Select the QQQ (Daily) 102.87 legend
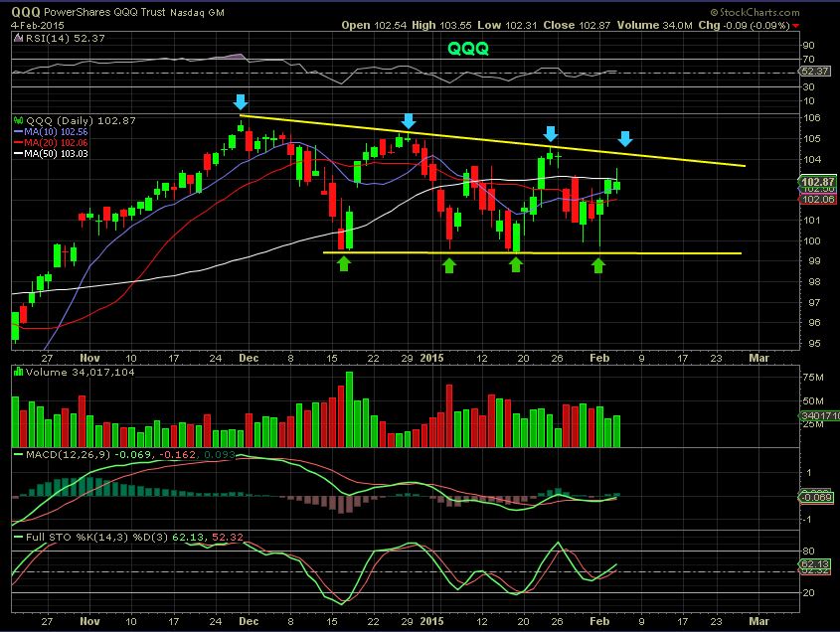The height and width of the screenshot is (632, 840). (x=81, y=120)
